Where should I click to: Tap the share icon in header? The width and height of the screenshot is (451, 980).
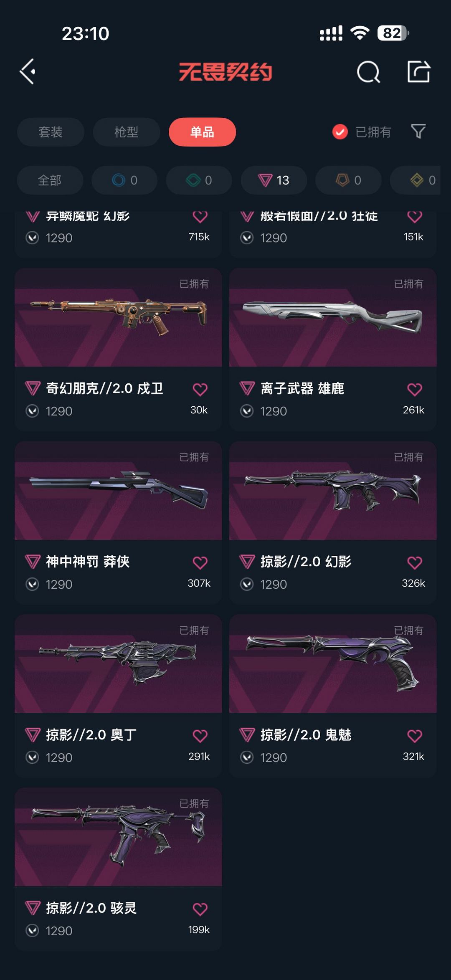pyautogui.click(x=418, y=71)
